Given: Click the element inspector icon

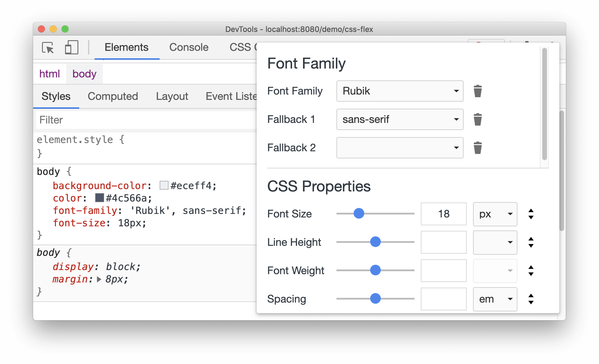Looking at the screenshot, I should click(48, 48).
